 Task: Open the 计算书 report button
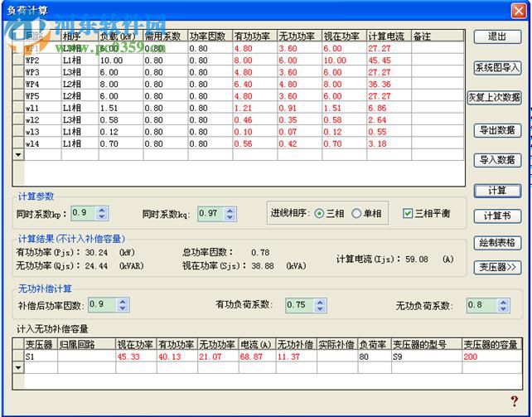point(497,216)
